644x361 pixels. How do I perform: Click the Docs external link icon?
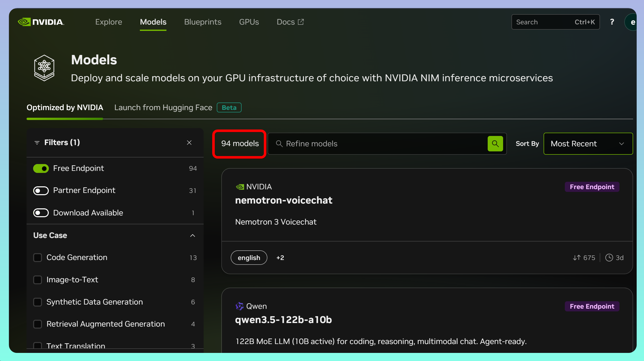pyautogui.click(x=301, y=22)
